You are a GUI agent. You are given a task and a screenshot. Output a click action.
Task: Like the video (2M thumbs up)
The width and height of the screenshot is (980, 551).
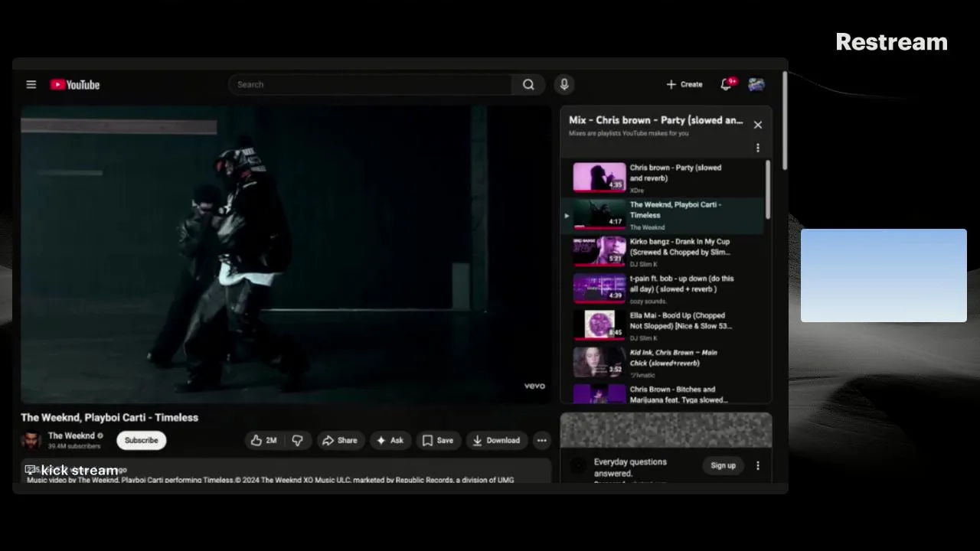pos(264,440)
